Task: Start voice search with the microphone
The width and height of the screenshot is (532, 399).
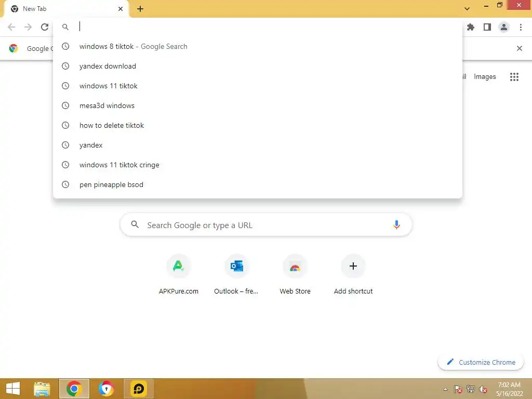Action: (x=396, y=224)
